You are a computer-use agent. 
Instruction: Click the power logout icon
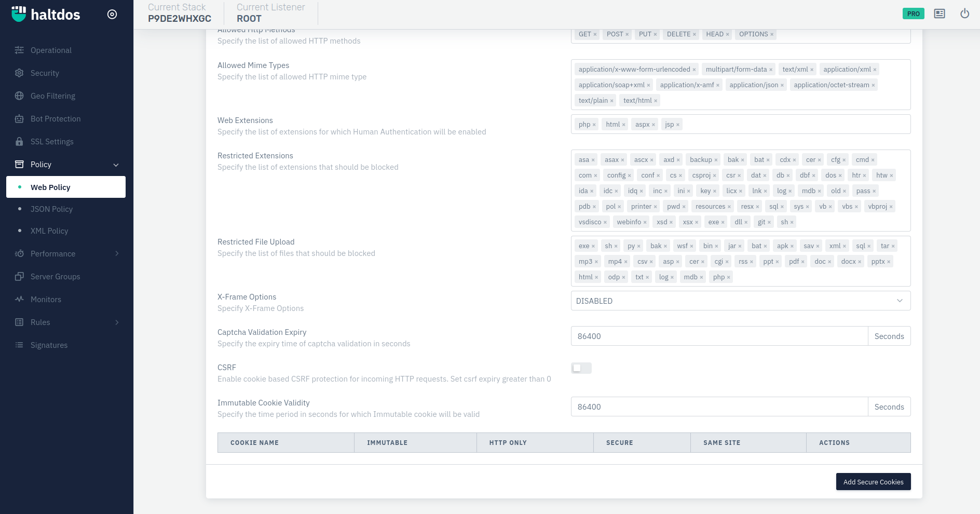tap(965, 14)
